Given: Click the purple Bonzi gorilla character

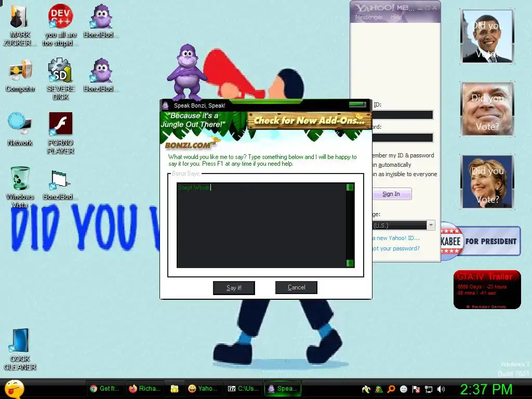Looking at the screenshot, I should point(187,72).
